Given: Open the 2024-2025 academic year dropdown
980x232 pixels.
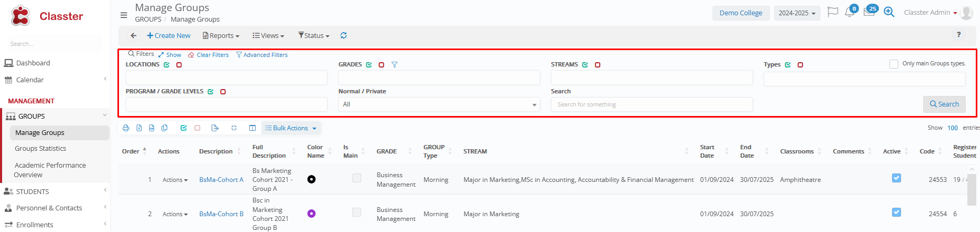Looking at the screenshot, I should click(797, 13).
